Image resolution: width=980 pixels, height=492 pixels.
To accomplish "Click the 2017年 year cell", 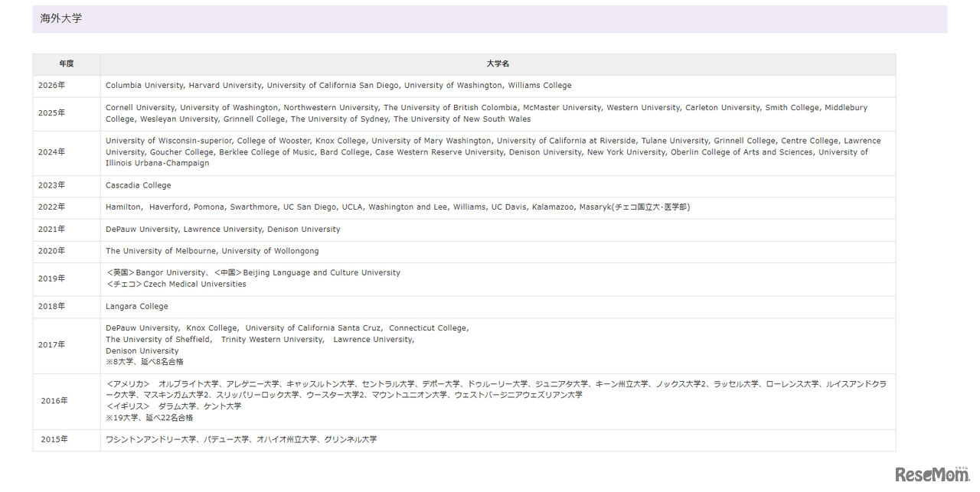I will 67,345.
